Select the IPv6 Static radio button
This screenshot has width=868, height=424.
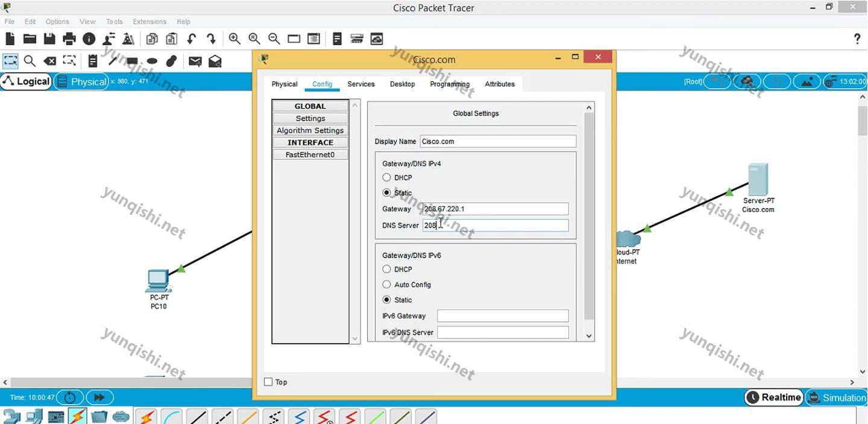pyautogui.click(x=386, y=299)
